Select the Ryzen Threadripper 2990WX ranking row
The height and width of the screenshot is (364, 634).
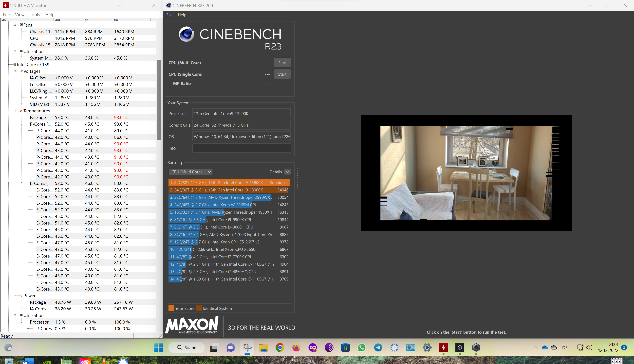coord(229,197)
